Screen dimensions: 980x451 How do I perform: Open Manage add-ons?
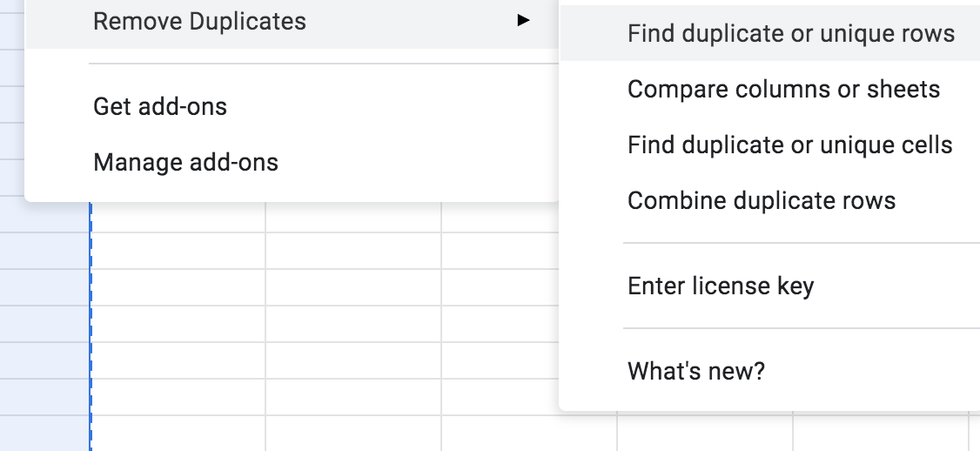[185, 163]
